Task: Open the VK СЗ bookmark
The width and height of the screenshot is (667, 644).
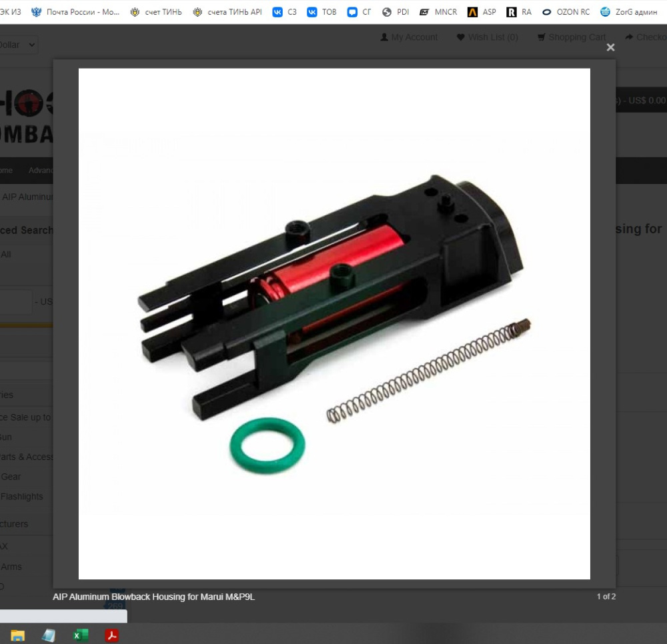Action: pos(284,12)
